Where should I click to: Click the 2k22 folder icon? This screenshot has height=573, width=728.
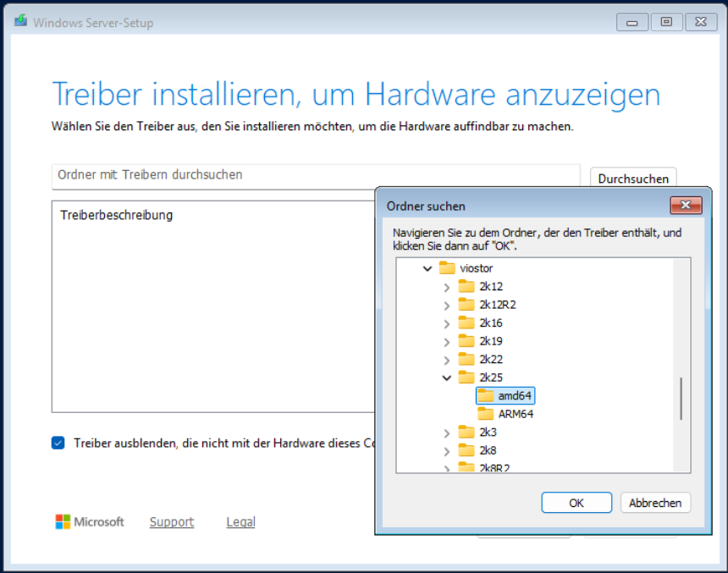(x=466, y=360)
